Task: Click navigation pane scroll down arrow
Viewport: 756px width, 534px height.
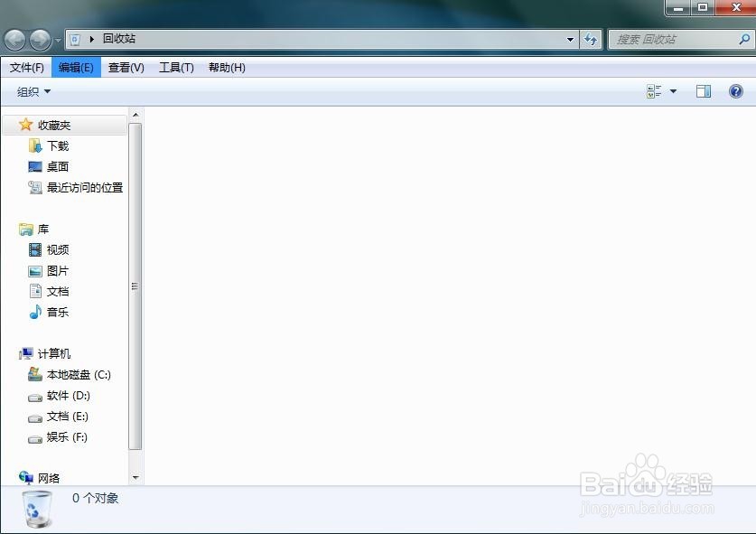Action: point(135,478)
